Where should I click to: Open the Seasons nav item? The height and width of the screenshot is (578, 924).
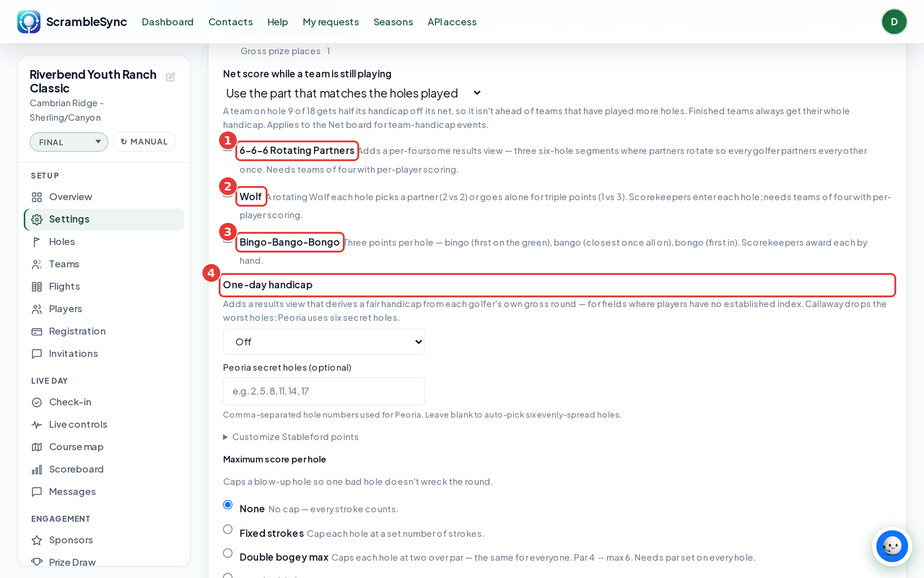point(393,22)
